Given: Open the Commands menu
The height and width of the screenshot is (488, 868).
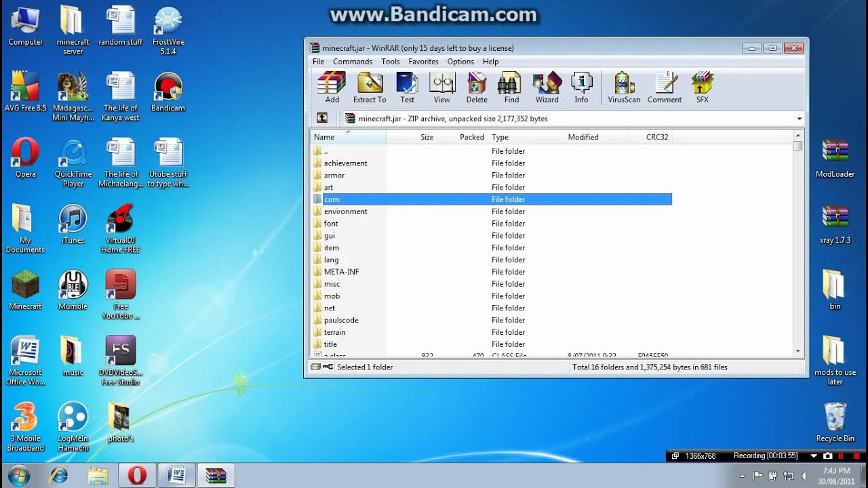Looking at the screenshot, I should coord(353,62).
